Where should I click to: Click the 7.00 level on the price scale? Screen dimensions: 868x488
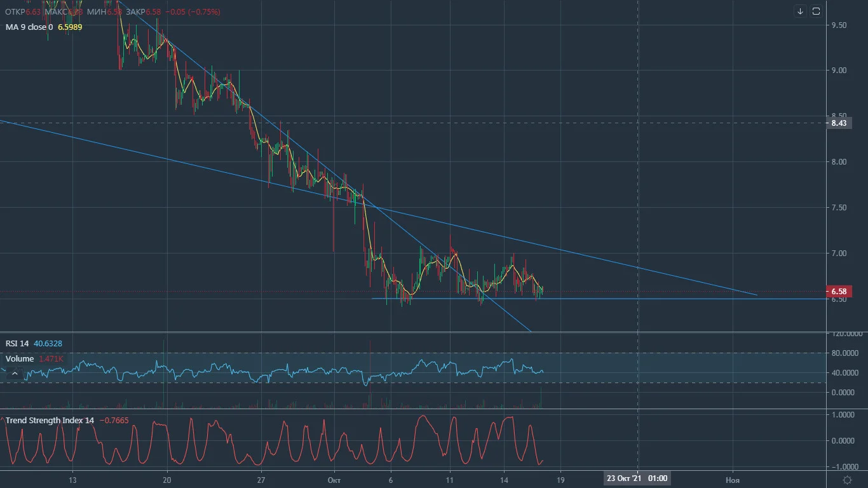point(839,254)
